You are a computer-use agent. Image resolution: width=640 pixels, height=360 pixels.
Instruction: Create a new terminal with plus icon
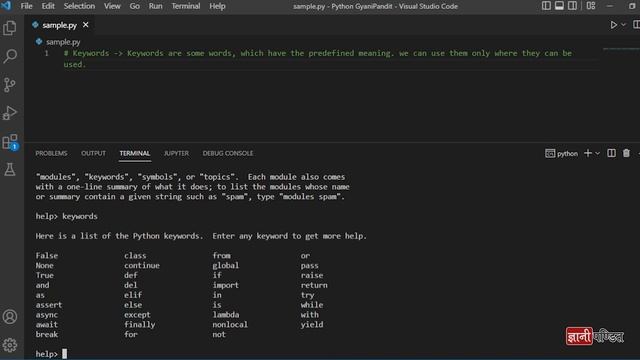pos(588,153)
